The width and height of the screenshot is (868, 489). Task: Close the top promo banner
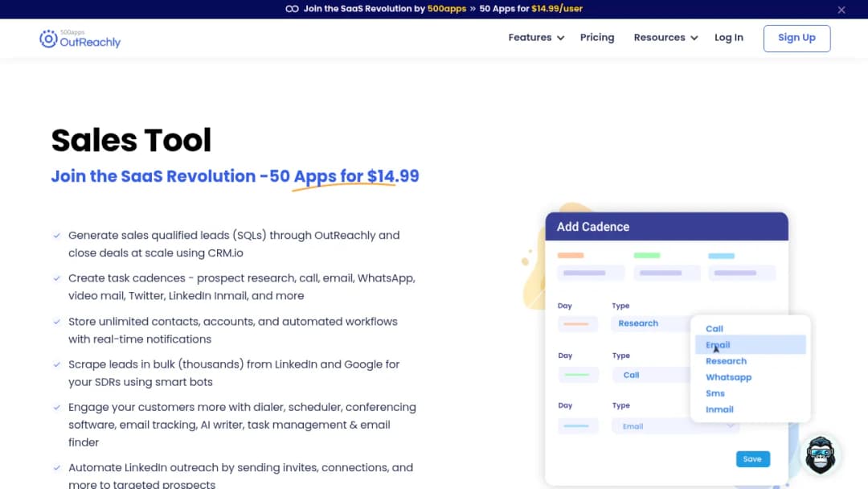841,10
